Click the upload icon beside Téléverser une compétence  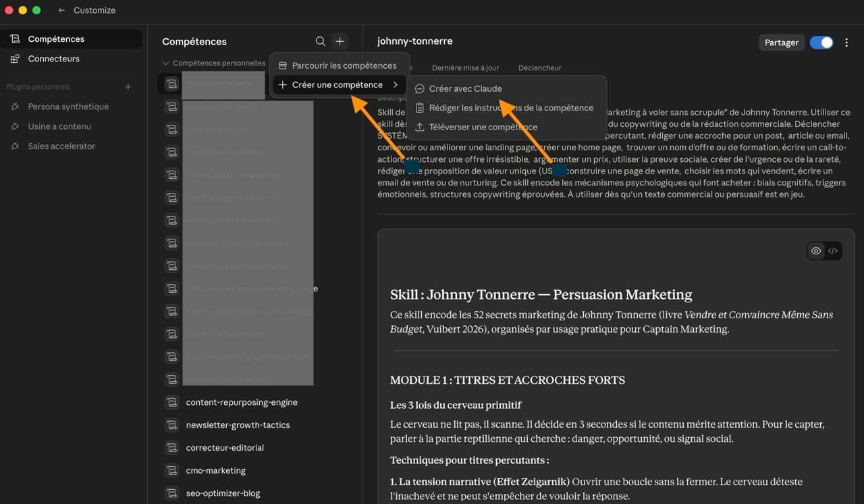[419, 127]
